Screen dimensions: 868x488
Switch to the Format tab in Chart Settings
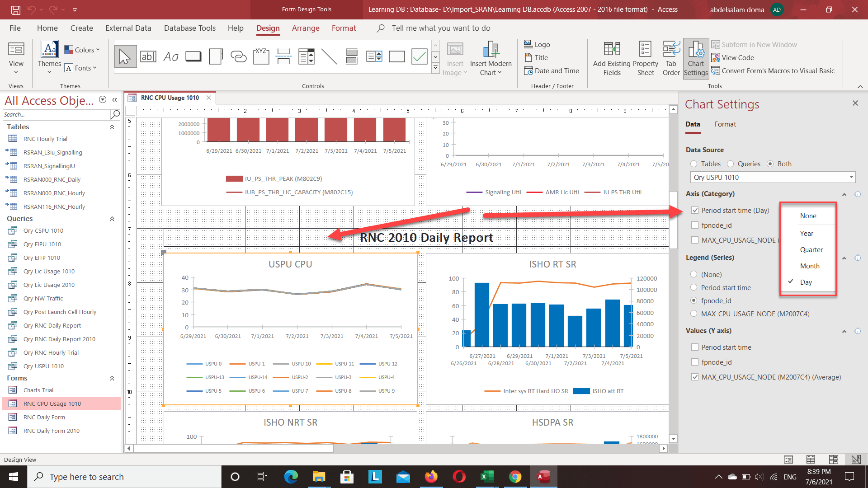tap(725, 124)
